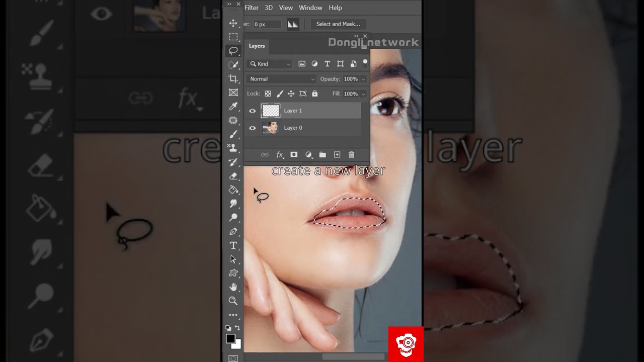The height and width of the screenshot is (362, 644).
Task: Click the Link Layers icon
Action: (x=265, y=155)
